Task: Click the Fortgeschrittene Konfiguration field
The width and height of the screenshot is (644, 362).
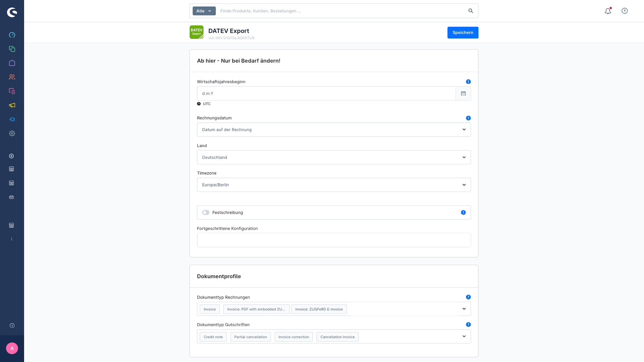Action: click(x=334, y=240)
